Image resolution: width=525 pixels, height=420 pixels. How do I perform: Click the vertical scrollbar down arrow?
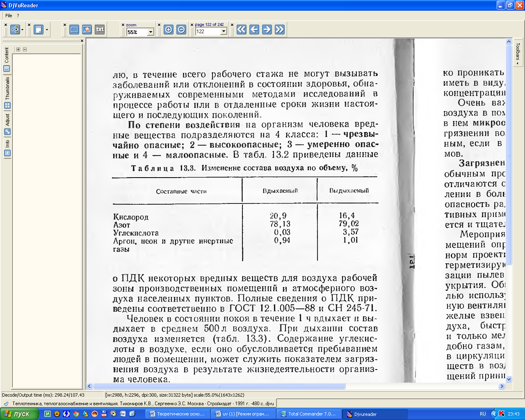(x=509, y=379)
